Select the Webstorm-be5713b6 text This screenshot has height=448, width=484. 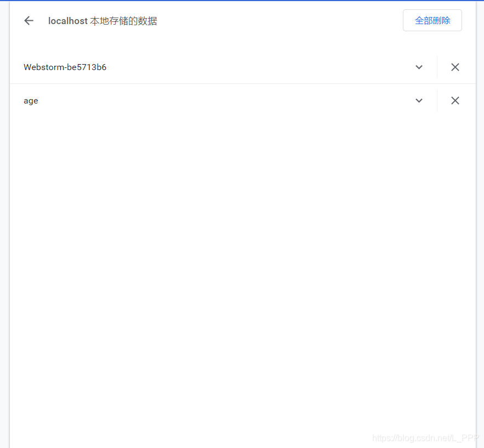65,67
